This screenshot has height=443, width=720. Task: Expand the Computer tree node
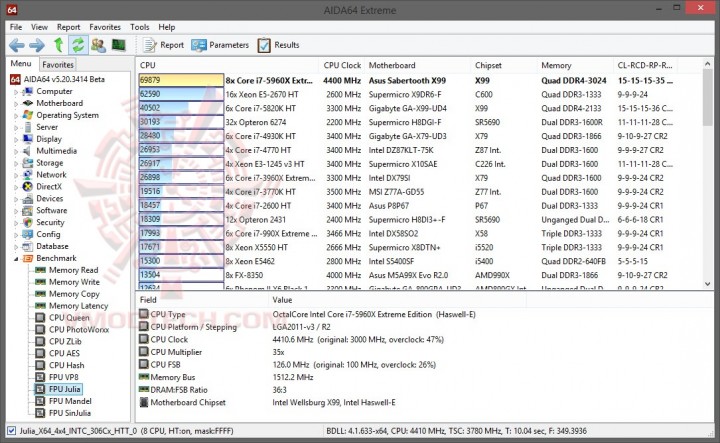[x=16, y=92]
